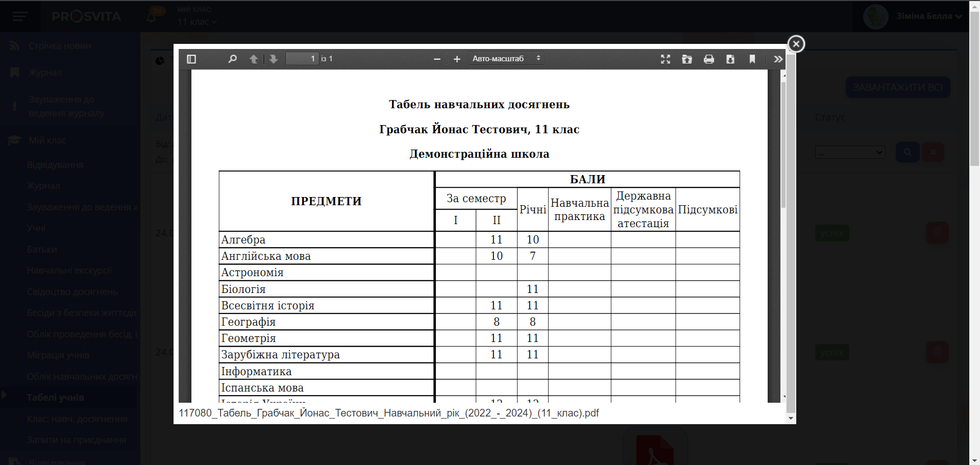Image resolution: width=980 pixels, height=465 pixels.
Task: Go to next page in PDF
Action: click(x=274, y=59)
